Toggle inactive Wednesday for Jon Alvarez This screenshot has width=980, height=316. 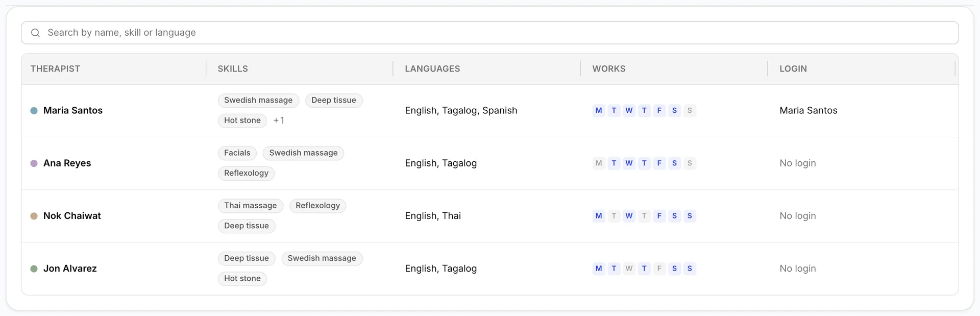pos(629,269)
